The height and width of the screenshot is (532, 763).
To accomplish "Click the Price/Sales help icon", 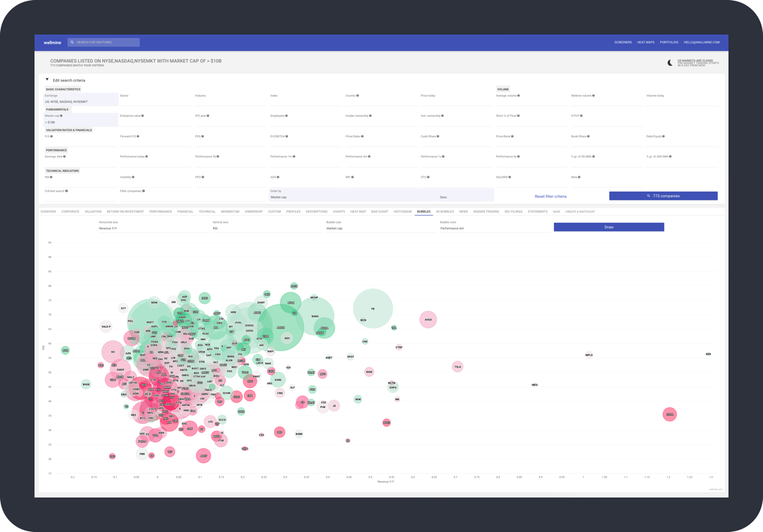I will tap(362, 136).
